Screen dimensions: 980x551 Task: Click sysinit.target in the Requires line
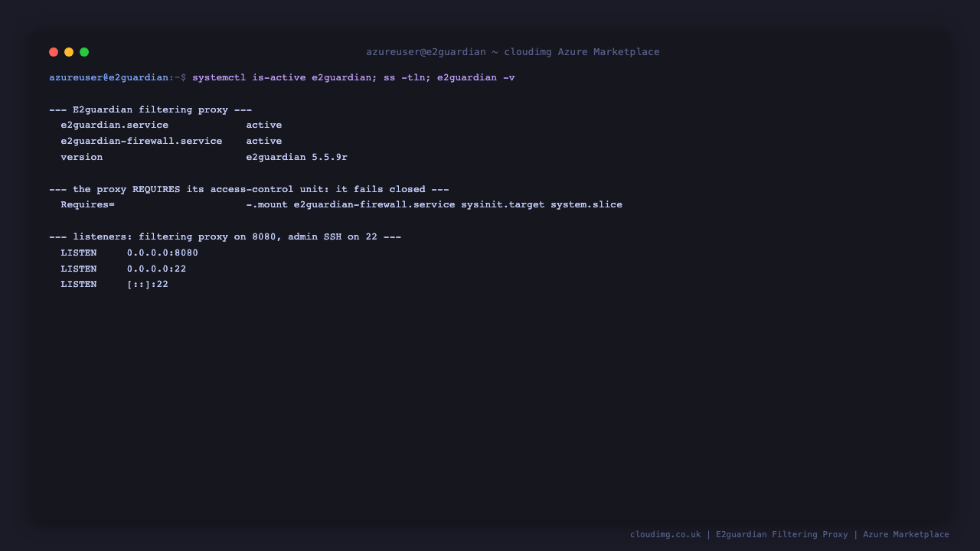coord(503,204)
